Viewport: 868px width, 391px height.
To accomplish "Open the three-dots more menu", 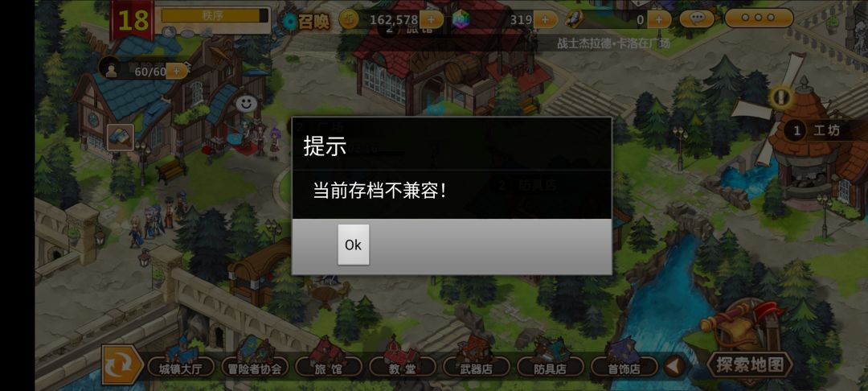I will 759,18.
